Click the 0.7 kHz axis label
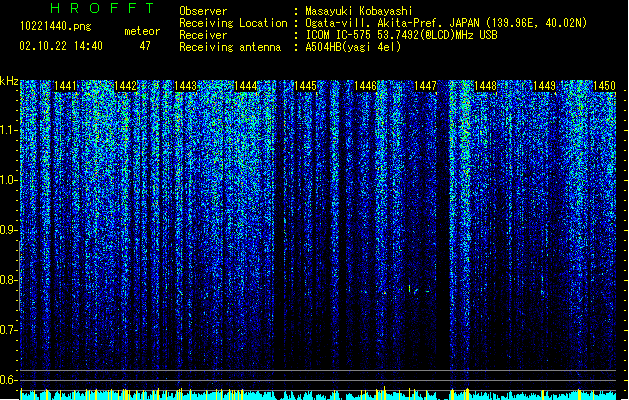The width and height of the screenshot is (629, 400). (9, 330)
